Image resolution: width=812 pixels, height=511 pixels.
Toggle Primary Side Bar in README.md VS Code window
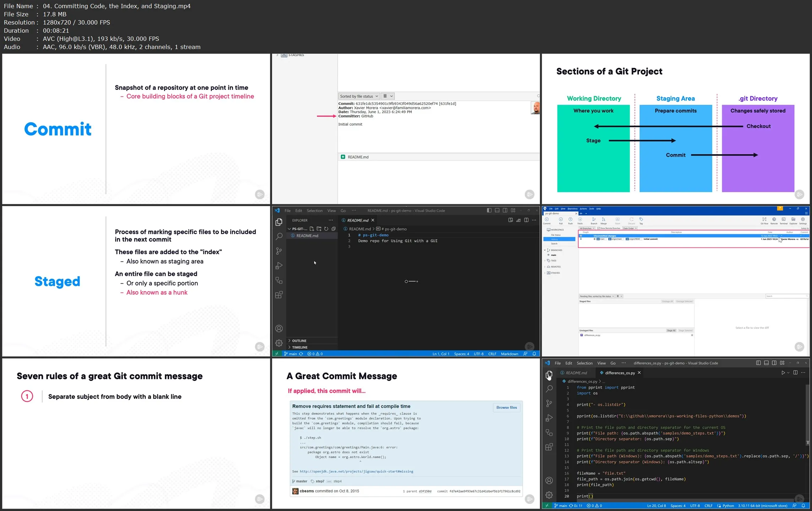pos(489,211)
